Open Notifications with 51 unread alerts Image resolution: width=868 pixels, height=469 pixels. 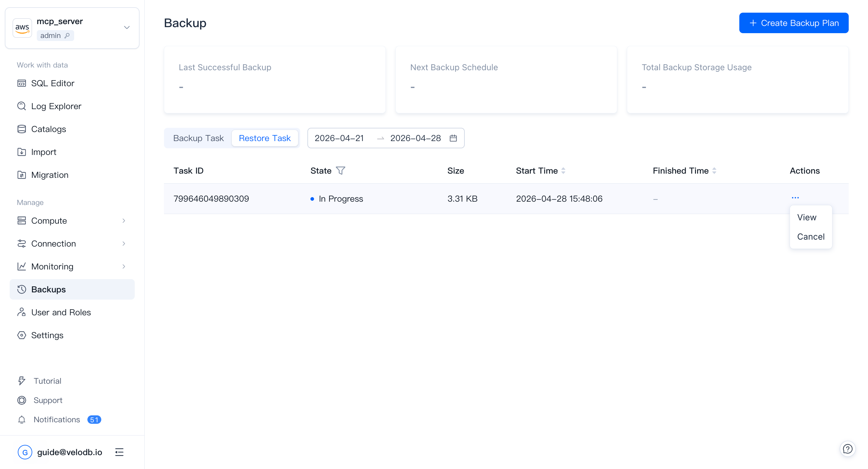point(57,420)
